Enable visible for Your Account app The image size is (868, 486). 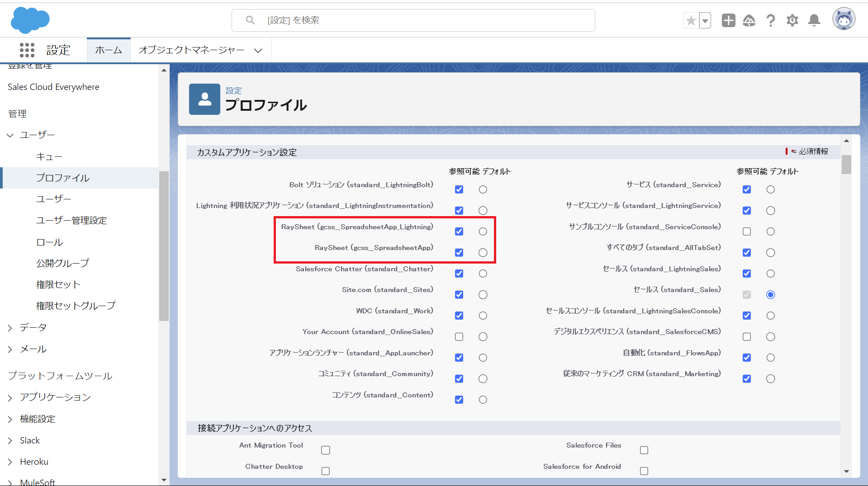coord(459,337)
